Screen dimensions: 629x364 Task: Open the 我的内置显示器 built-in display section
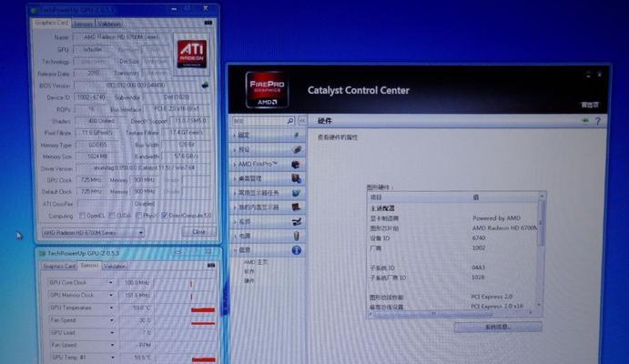coord(267,207)
